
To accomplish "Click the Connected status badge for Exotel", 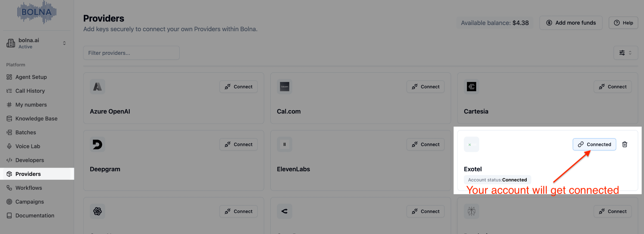I will pyautogui.click(x=594, y=144).
